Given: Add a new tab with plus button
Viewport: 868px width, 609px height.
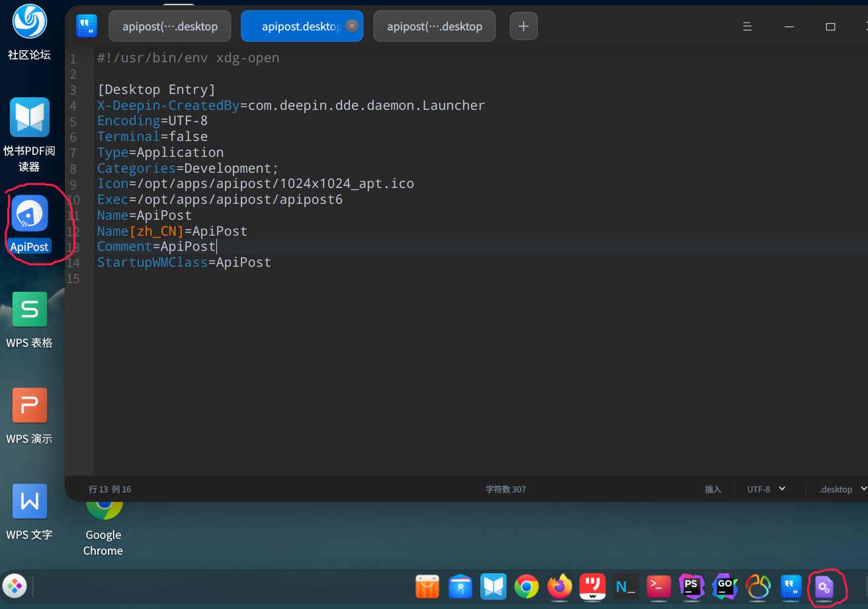Looking at the screenshot, I should click(523, 26).
